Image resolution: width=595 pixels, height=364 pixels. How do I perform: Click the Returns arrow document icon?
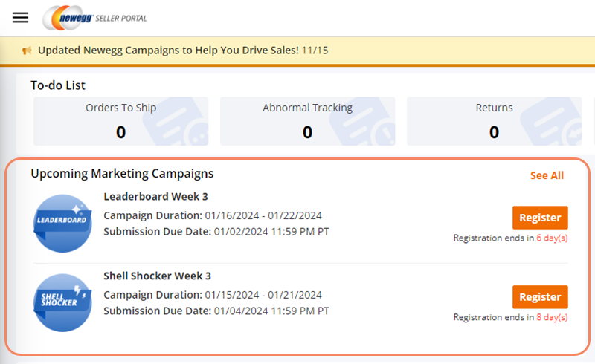551,121
